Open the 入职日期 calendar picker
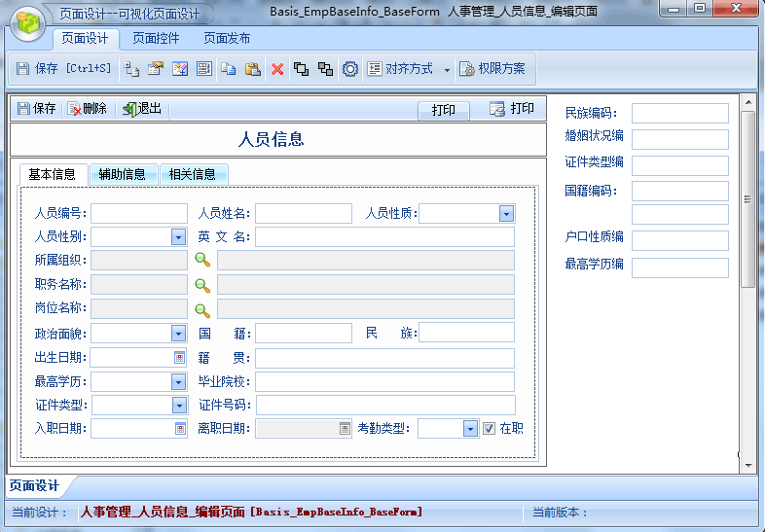This screenshot has height=532, width=765. (x=180, y=428)
